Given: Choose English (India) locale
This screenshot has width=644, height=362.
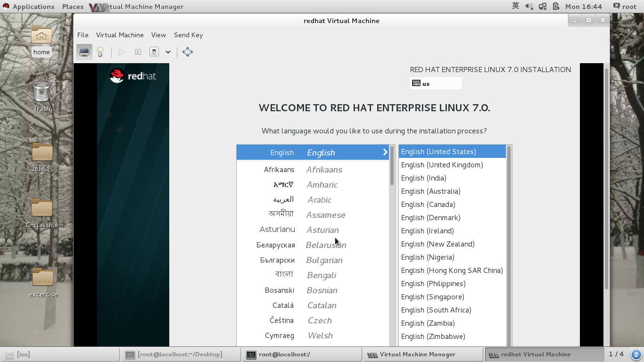Looking at the screenshot, I should [x=452, y=178].
